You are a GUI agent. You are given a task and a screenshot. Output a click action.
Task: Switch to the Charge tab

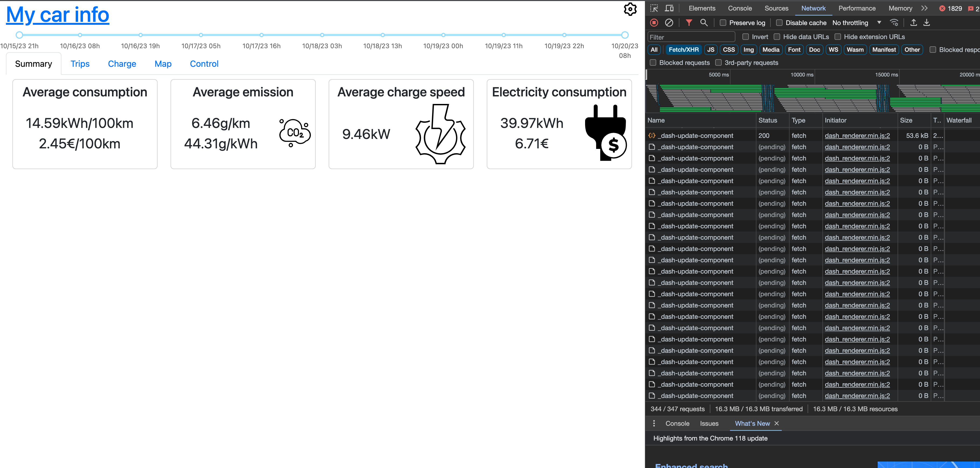122,64
